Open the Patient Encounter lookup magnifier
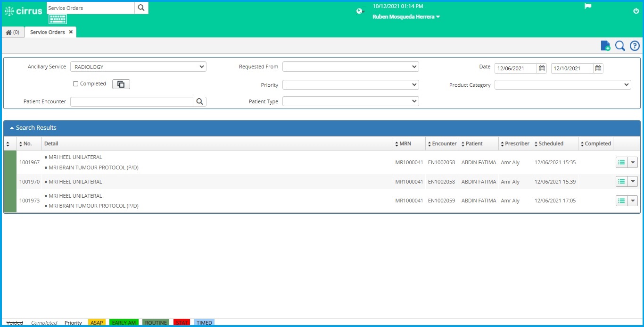644x327 pixels. click(x=199, y=101)
